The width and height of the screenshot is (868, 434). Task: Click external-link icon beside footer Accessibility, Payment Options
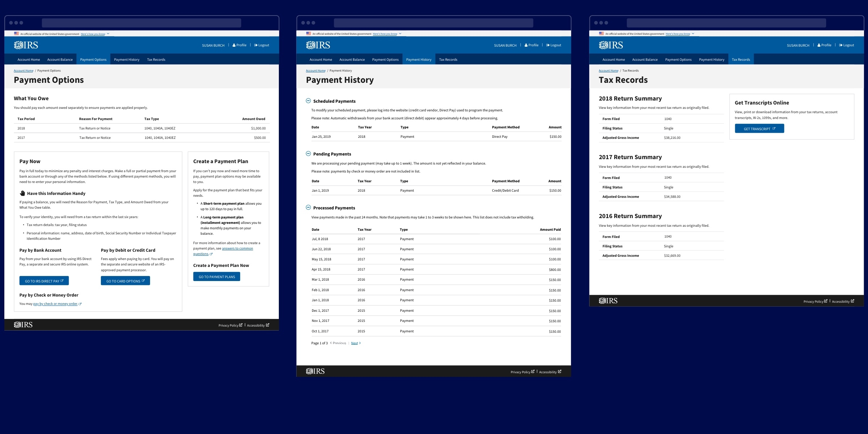click(268, 325)
